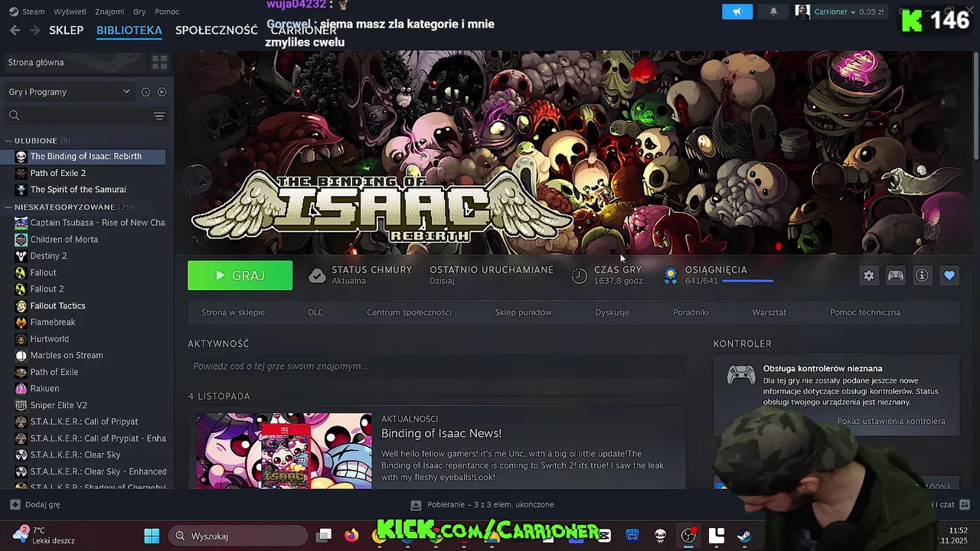Open game settings gear icon

(868, 275)
